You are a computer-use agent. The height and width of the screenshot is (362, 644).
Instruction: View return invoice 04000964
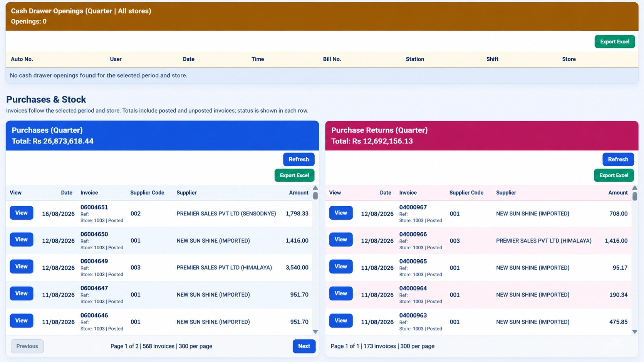[341, 294]
